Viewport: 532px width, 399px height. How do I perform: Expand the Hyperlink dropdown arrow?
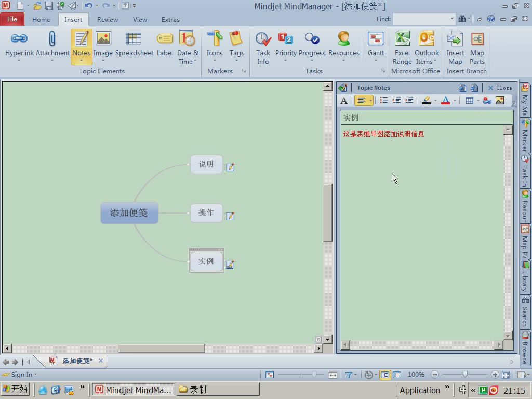coord(19,61)
